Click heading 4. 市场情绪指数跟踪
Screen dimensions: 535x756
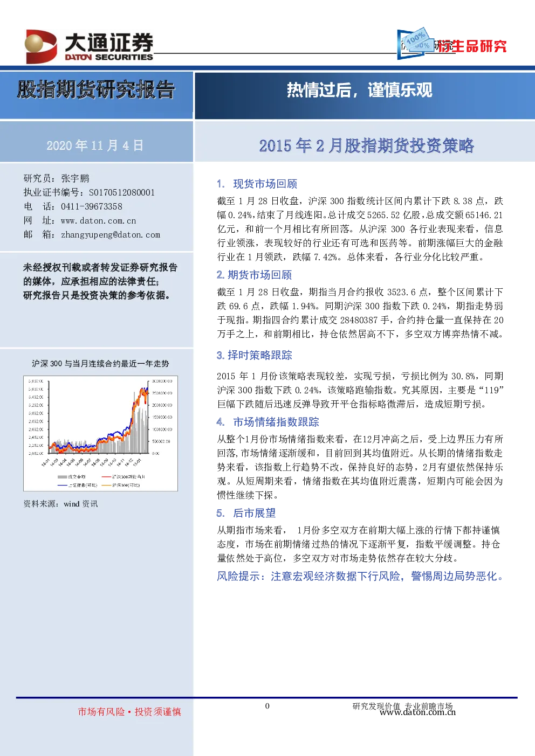267,422
